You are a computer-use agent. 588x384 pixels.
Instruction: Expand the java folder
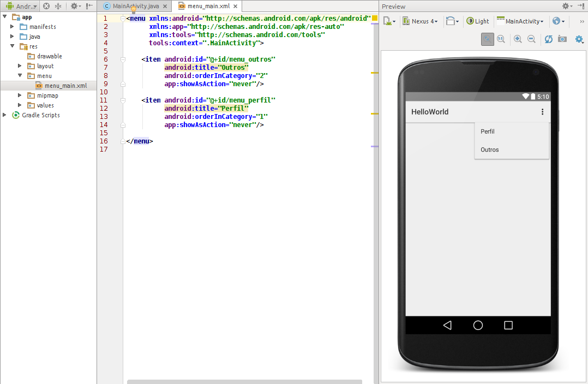coord(13,37)
